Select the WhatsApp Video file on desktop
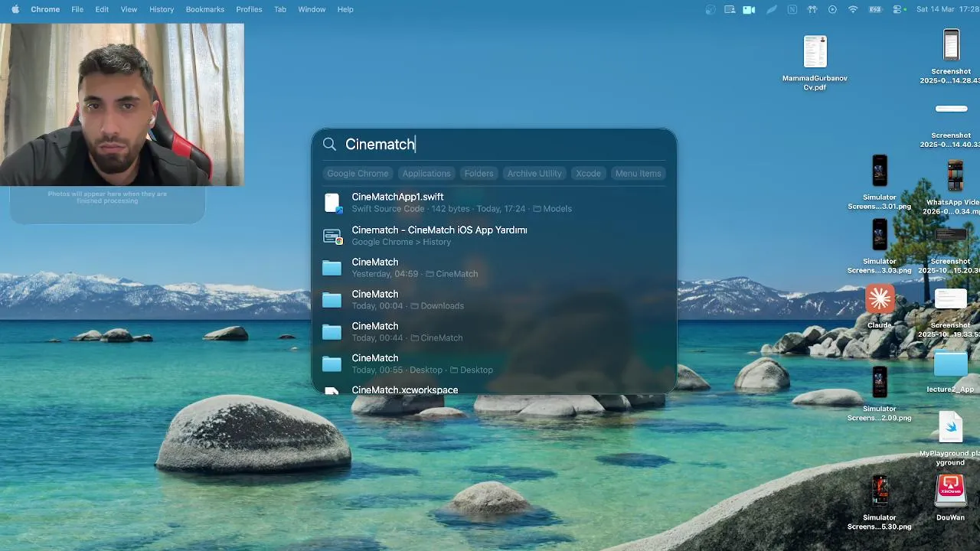 954,187
